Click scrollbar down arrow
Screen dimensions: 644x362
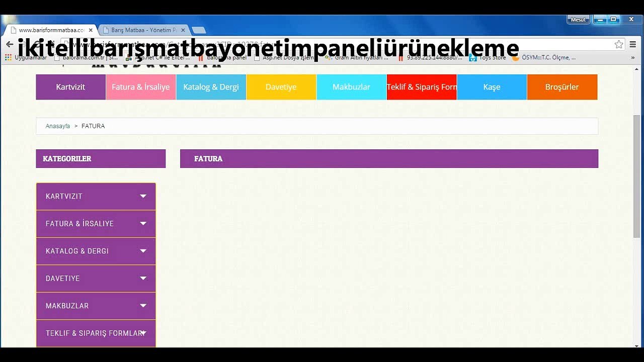pyautogui.click(x=636, y=345)
